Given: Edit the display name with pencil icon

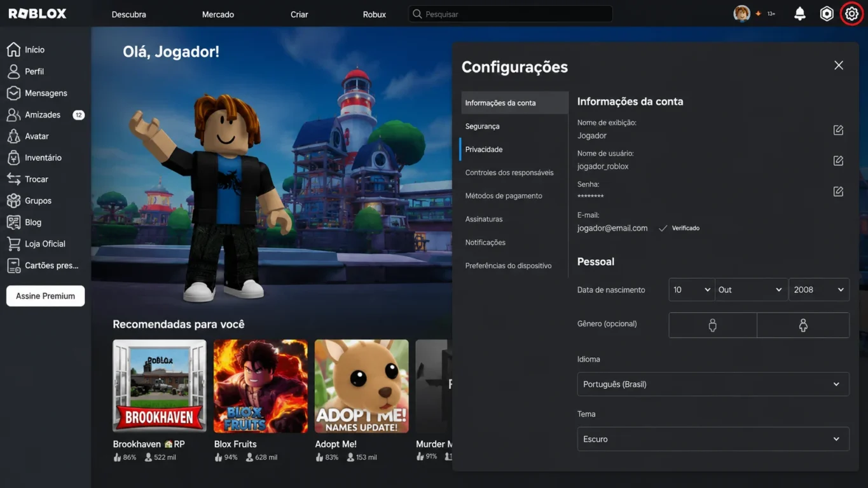Looking at the screenshot, I should click(838, 130).
